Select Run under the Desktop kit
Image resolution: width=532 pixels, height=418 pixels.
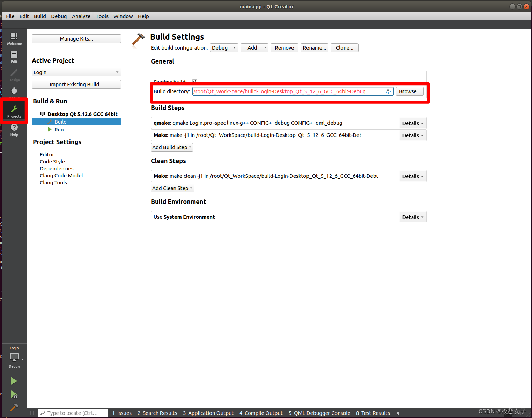click(56, 130)
